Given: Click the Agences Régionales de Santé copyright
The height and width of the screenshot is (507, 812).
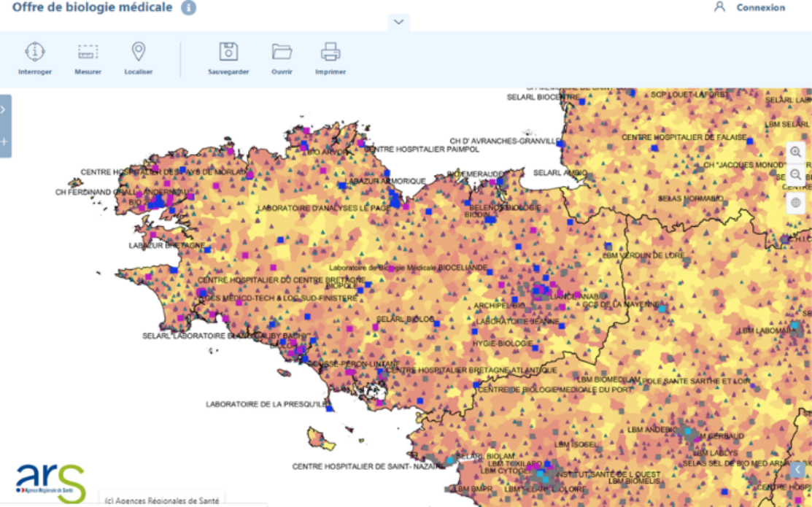Looking at the screenshot, I should pos(161,500).
